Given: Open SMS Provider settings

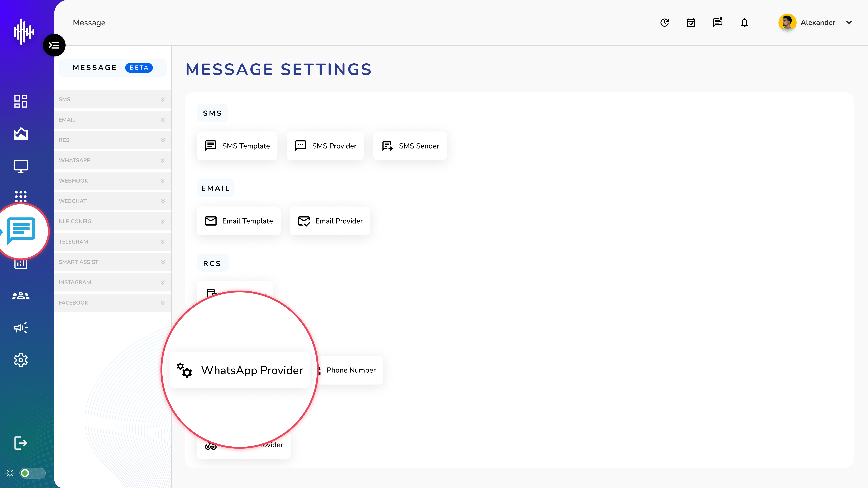Looking at the screenshot, I should 325,146.
